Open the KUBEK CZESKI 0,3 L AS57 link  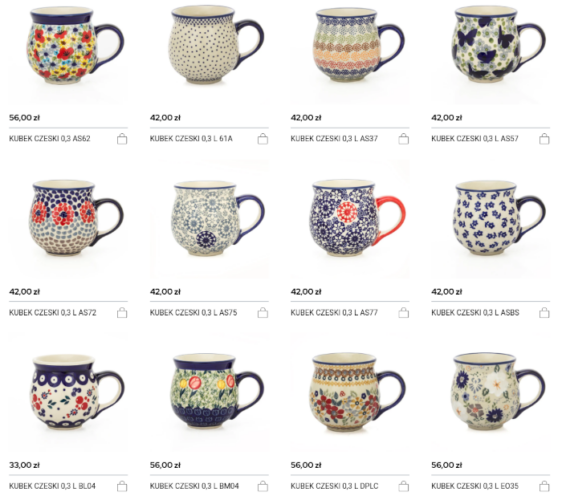pos(475,138)
